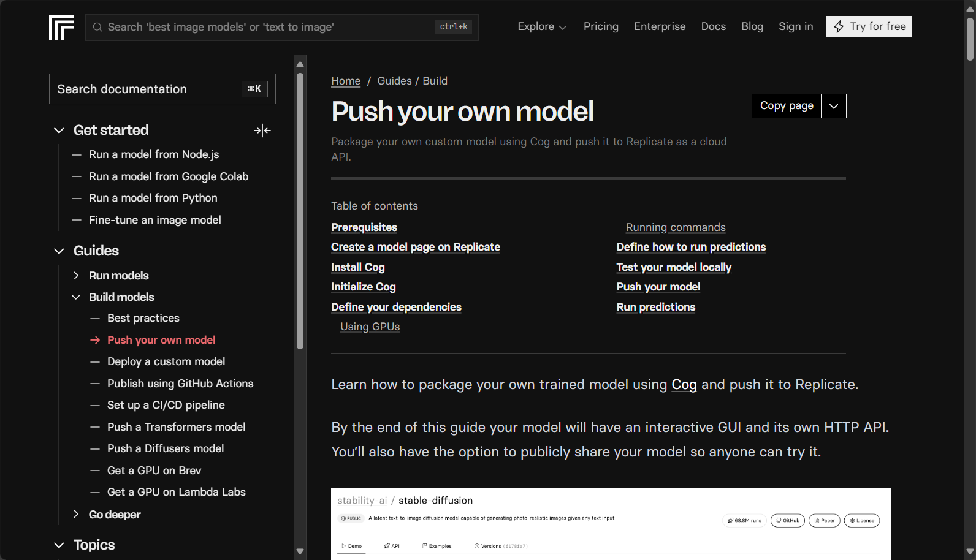This screenshot has width=976, height=560.
Task: Open Publish using GitHub Actions
Action: pyautogui.click(x=180, y=384)
